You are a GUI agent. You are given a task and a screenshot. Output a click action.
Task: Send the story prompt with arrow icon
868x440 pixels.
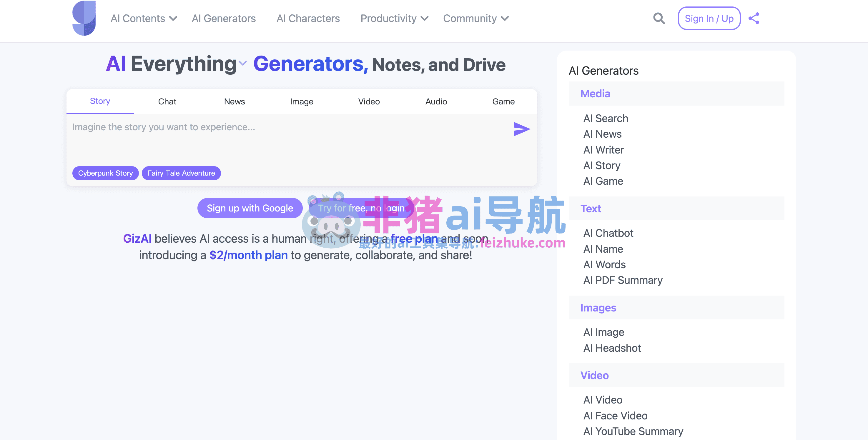(x=521, y=129)
